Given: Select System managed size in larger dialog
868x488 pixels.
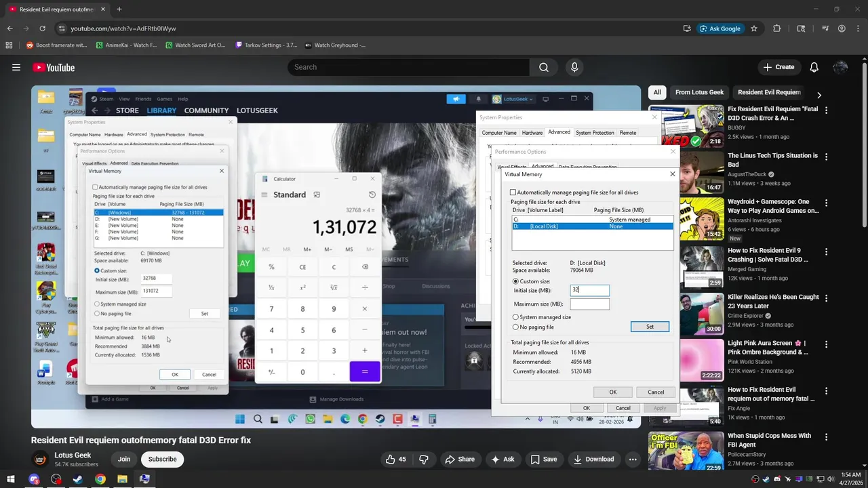Looking at the screenshot, I should [x=515, y=317].
